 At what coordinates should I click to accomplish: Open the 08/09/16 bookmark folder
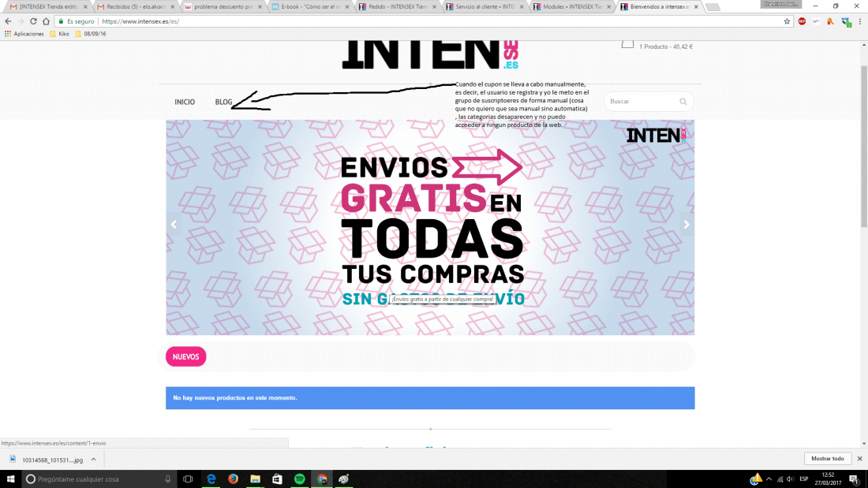coord(90,34)
